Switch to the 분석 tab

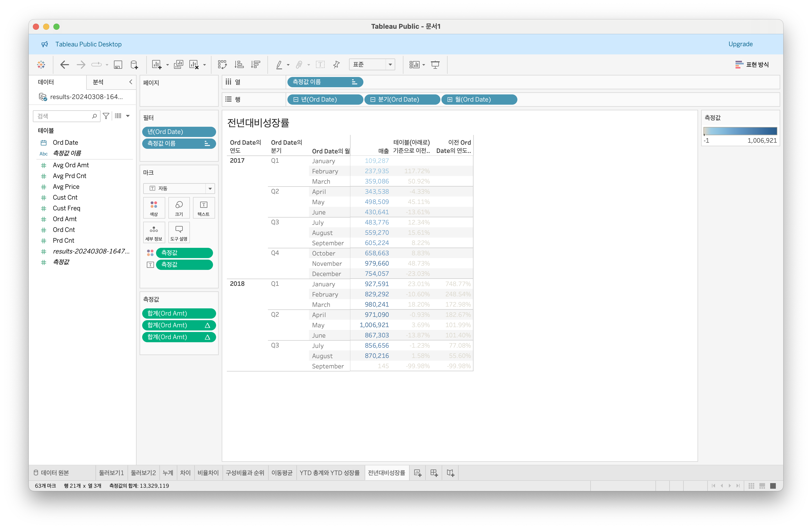click(98, 82)
